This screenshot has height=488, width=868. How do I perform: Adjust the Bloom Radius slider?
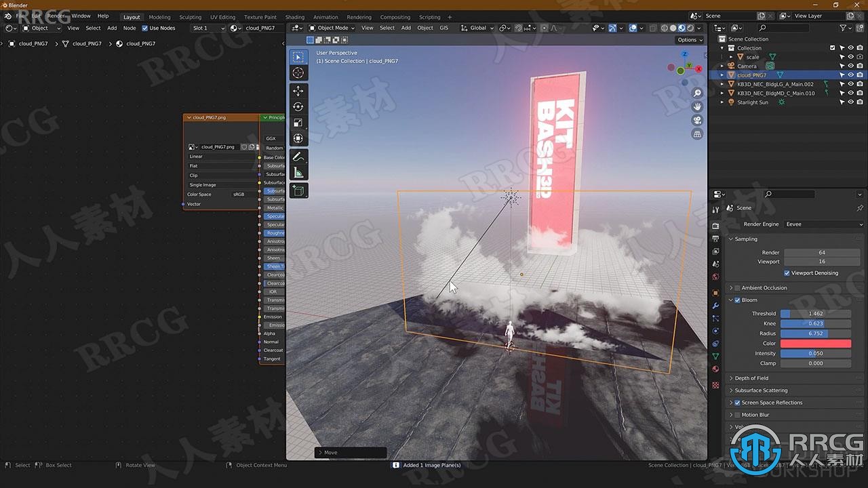(816, 333)
